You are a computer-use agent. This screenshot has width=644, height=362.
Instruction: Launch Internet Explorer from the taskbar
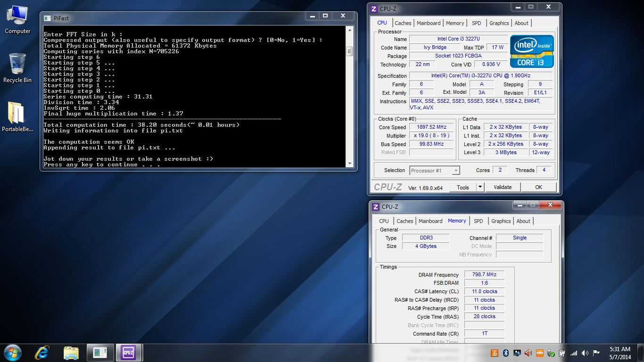coord(42,353)
